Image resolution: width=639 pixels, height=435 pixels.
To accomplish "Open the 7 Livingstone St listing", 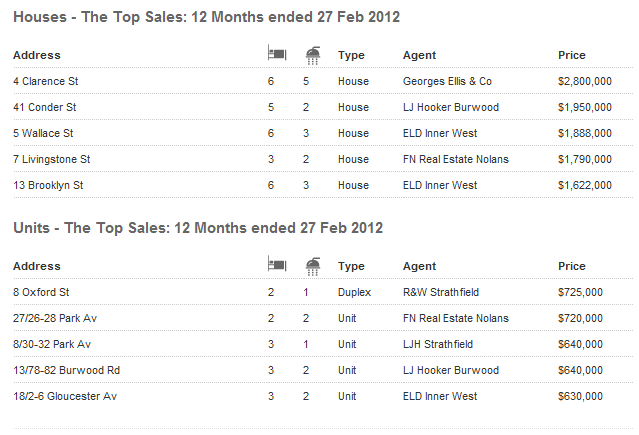I will 52,159.
